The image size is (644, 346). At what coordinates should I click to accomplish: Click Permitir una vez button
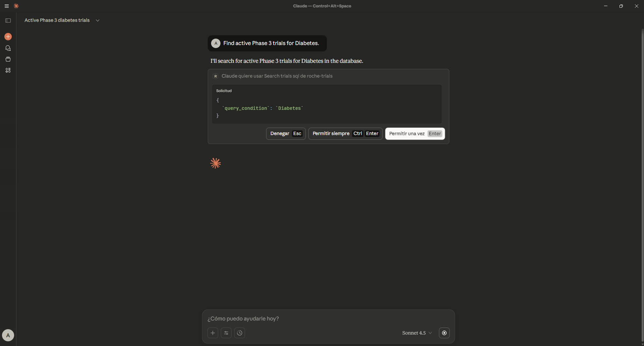coord(415,134)
